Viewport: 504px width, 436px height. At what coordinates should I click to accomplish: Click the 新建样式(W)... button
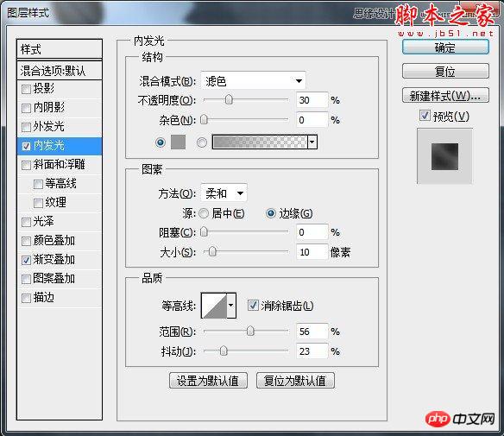coord(445,95)
